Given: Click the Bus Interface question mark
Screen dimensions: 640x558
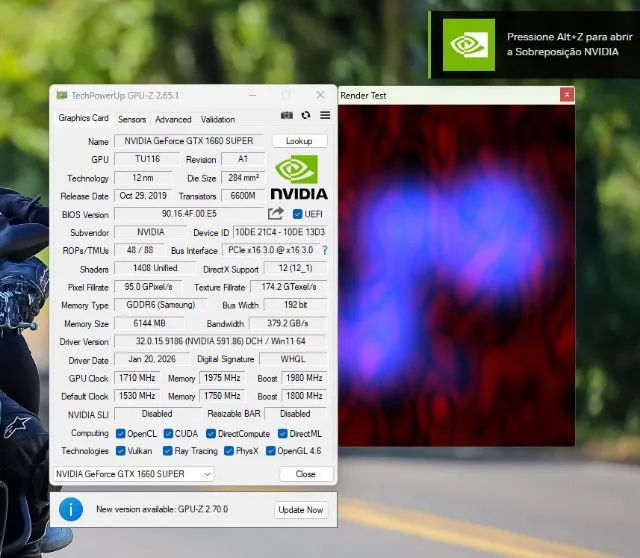Looking at the screenshot, I should [x=325, y=250].
